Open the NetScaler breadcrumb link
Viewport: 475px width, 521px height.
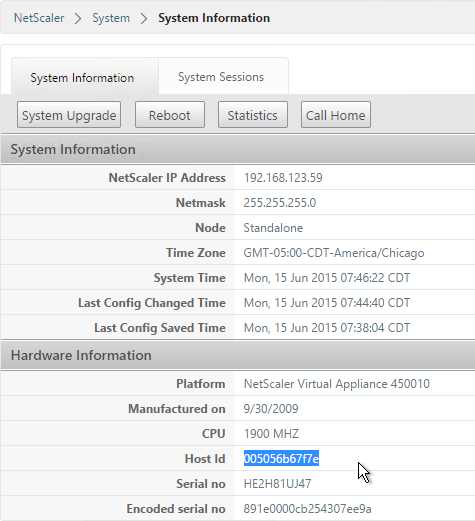coord(39,18)
